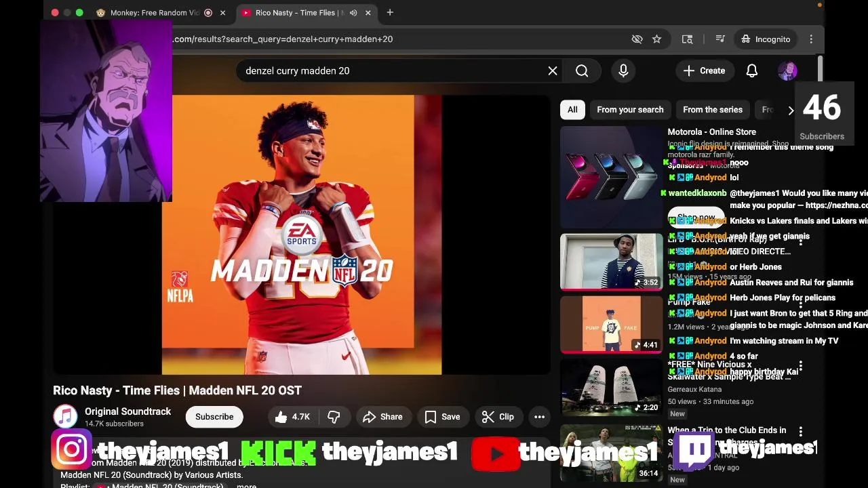Open a new browser tab
The image size is (868, 488).
click(390, 12)
